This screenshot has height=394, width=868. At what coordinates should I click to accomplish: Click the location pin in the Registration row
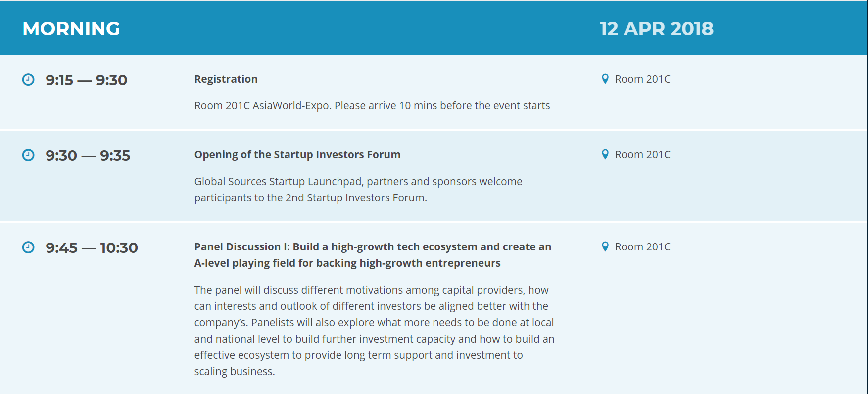pyautogui.click(x=605, y=79)
